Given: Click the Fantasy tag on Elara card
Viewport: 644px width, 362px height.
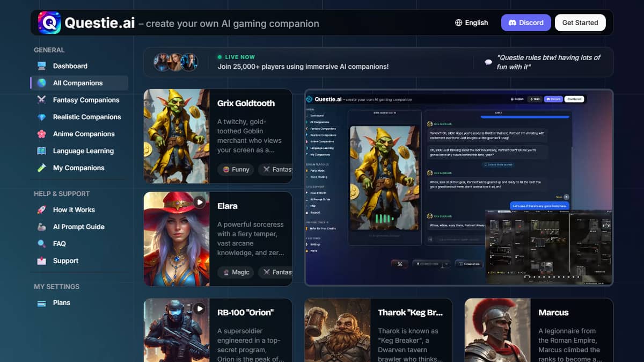Looking at the screenshot, I should tap(275, 272).
